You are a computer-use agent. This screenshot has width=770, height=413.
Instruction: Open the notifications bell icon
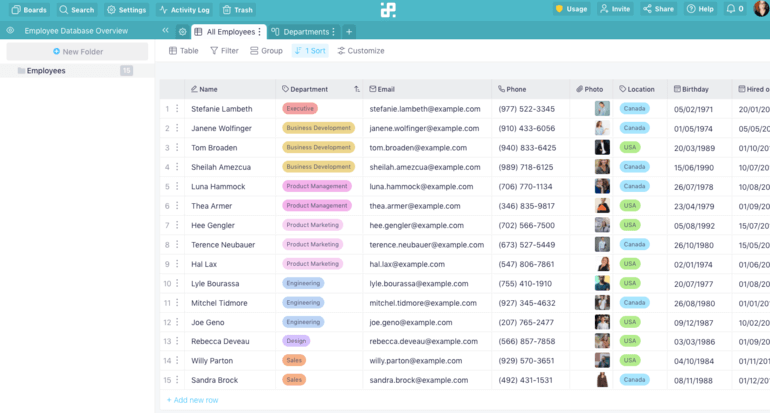tap(731, 9)
